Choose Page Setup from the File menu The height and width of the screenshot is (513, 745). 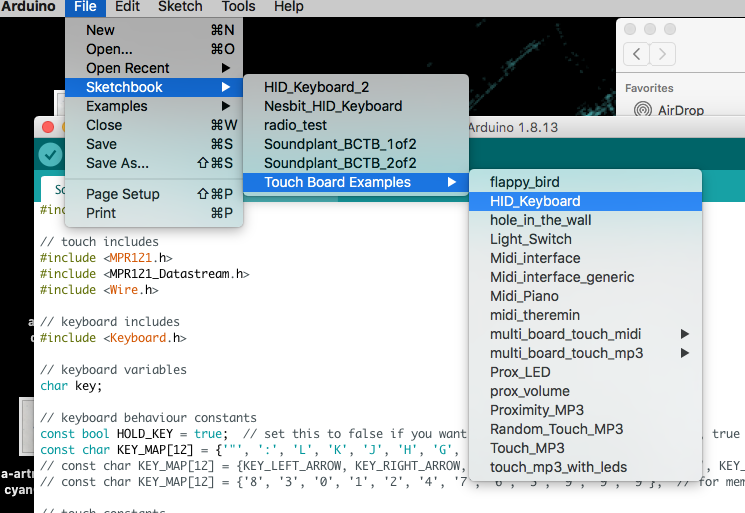pos(154,194)
